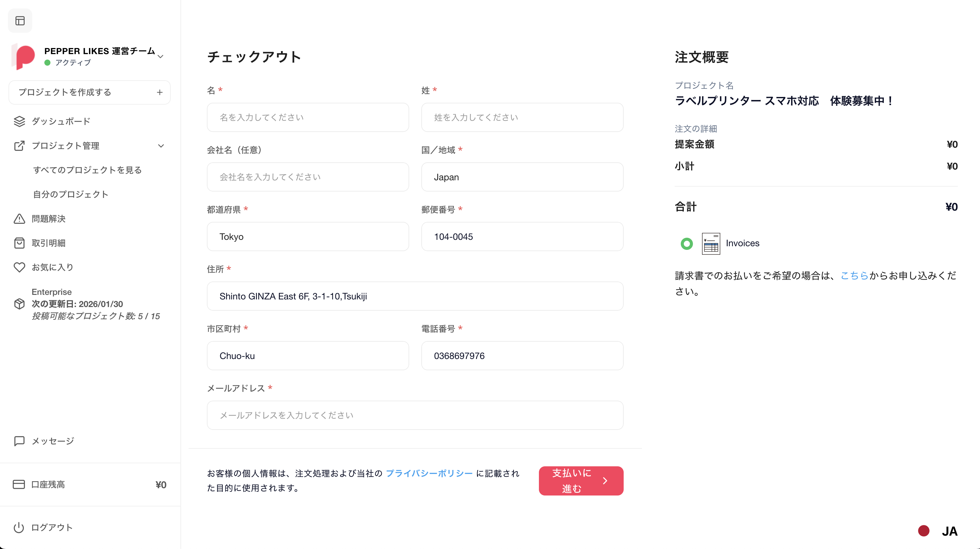Open 問題解決 in the sidebar
The image size is (980, 549).
[x=48, y=219]
